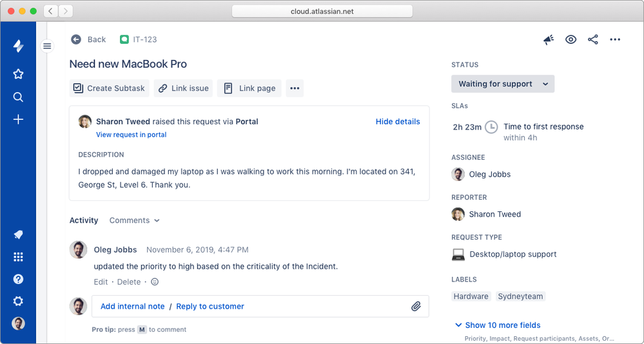The height and width of the screenshot is (344, 644).
Task: Click reporter name Sharon Tweed
Action: click(495, 215)
